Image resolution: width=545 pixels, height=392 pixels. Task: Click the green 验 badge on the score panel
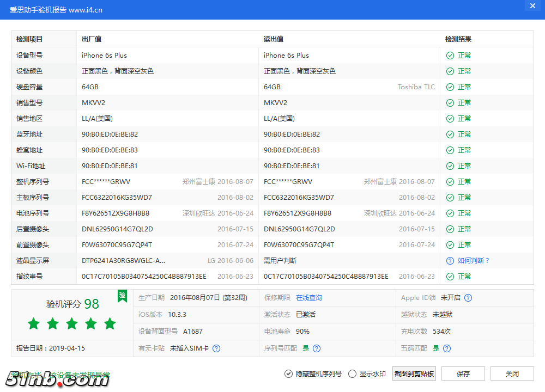[123, 295]
